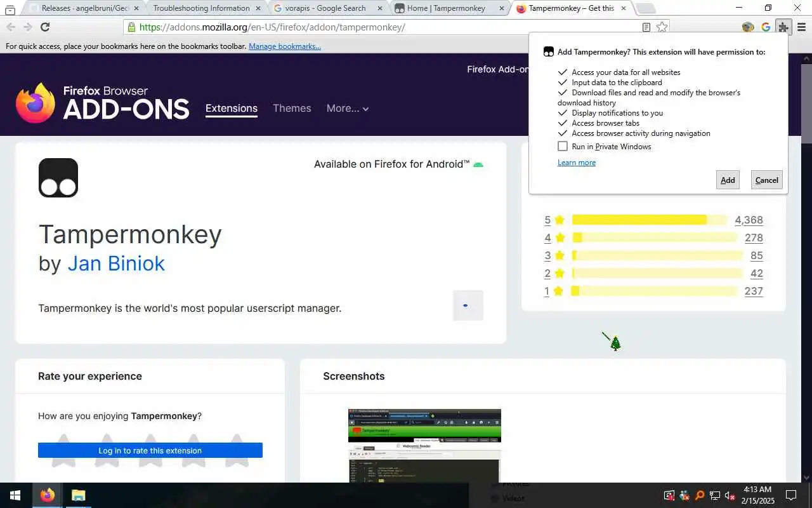Open File Explorer from the taskbar
Screen dimensions: 812x508
[x=78, y=495]
